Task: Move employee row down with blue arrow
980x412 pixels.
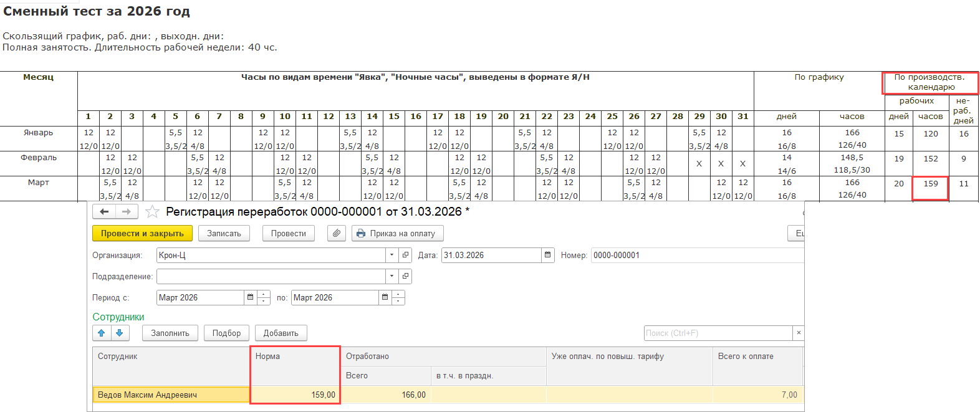Action: tap(120, 333)
